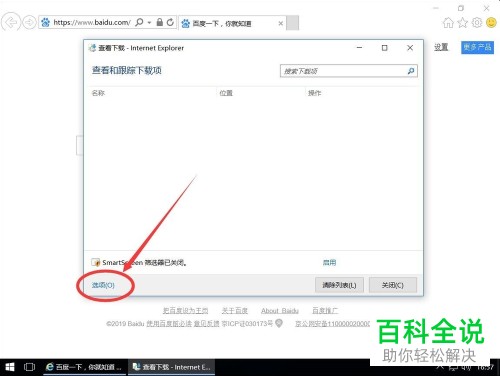Close the Baidu browser tab

click(x=281, y=23)
